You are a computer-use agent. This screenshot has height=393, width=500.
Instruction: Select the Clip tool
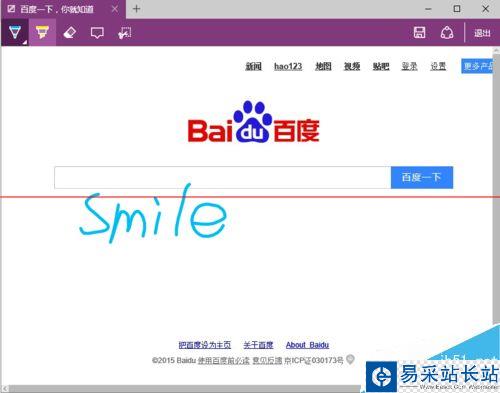(125, 33)
